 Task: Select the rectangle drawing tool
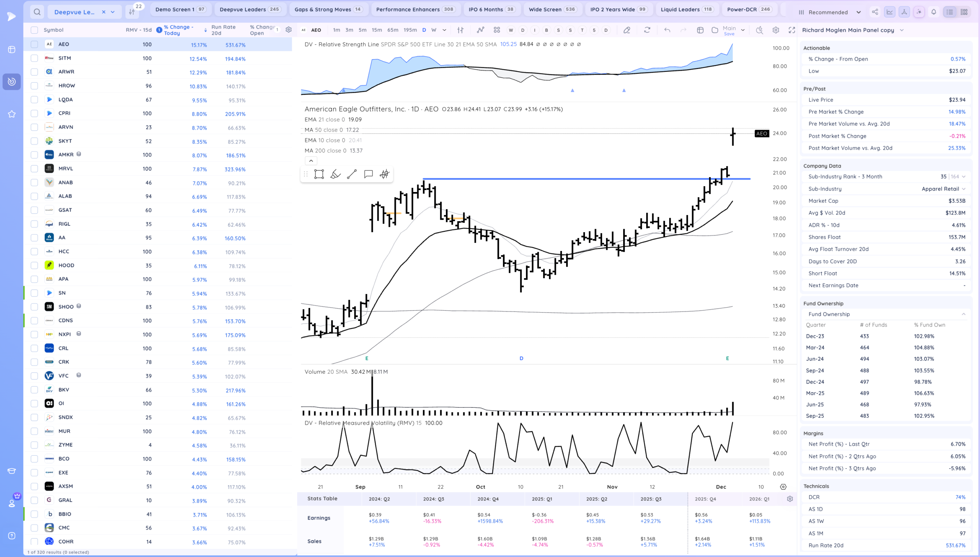pyautogui.click(x=319, y=174)
